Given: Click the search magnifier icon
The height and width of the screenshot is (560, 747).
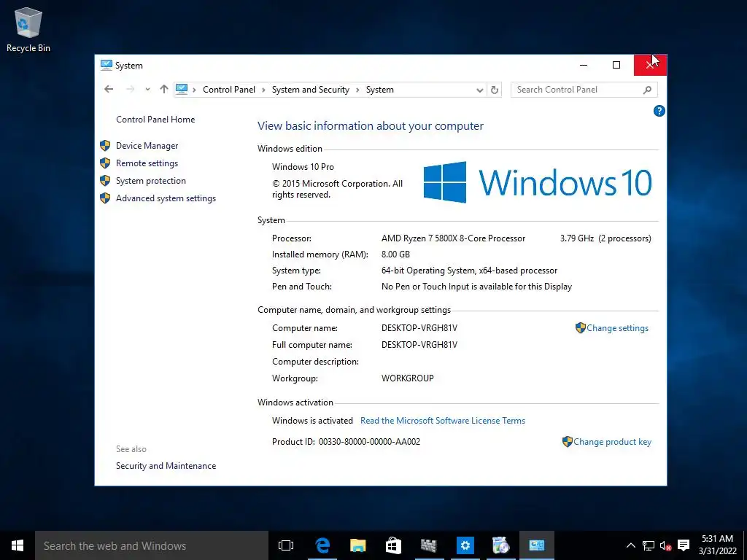Looking at the screenshot, I should point(647,90).
